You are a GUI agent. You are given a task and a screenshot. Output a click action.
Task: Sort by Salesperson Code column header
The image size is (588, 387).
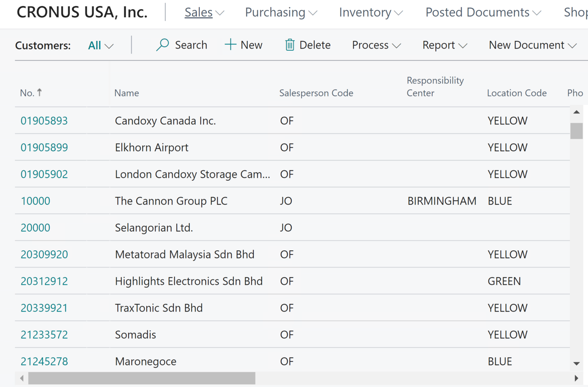point(316,93)
